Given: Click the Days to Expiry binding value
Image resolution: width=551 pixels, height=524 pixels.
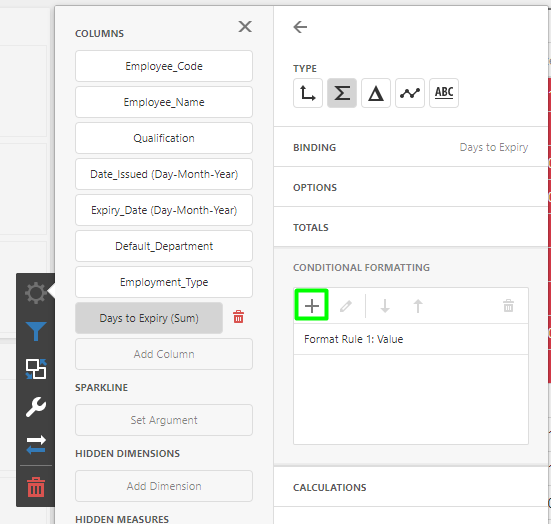Looking at the screenshot, I should pyautogui.click(x=494, y=147).
